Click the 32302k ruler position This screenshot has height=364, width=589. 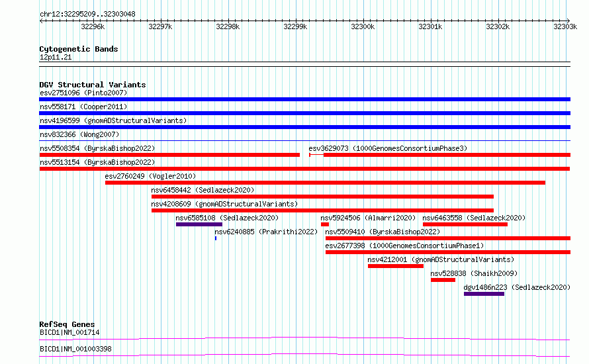[x=498, y=26]
